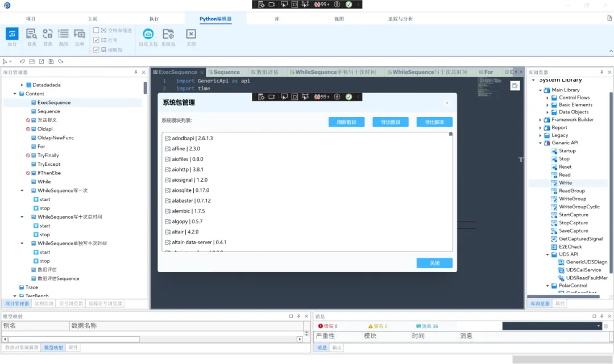Close the 系统包管理 dialog with X

click(447, 103)
